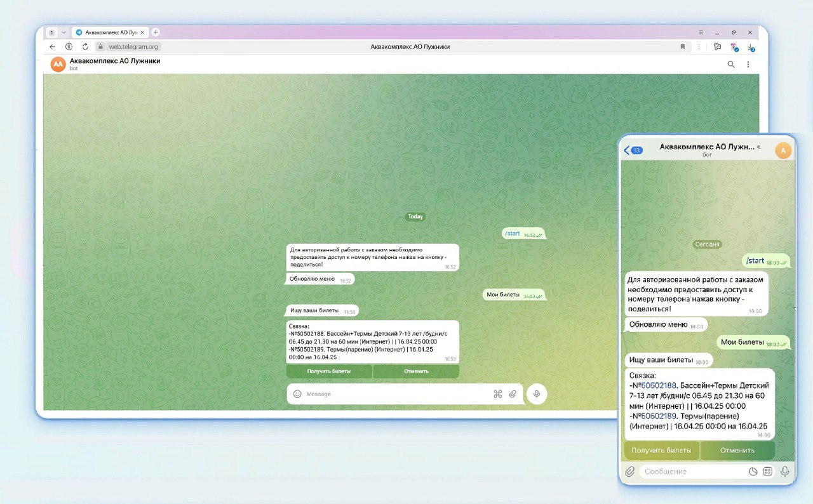
Task: Click Ищу ваши билеты message in web chat
Action: 322,311
